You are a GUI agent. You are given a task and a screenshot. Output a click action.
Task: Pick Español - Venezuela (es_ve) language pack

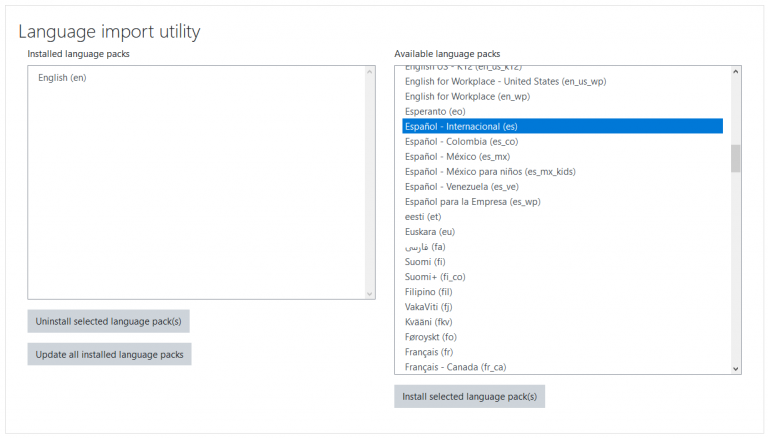pos(461,187)
